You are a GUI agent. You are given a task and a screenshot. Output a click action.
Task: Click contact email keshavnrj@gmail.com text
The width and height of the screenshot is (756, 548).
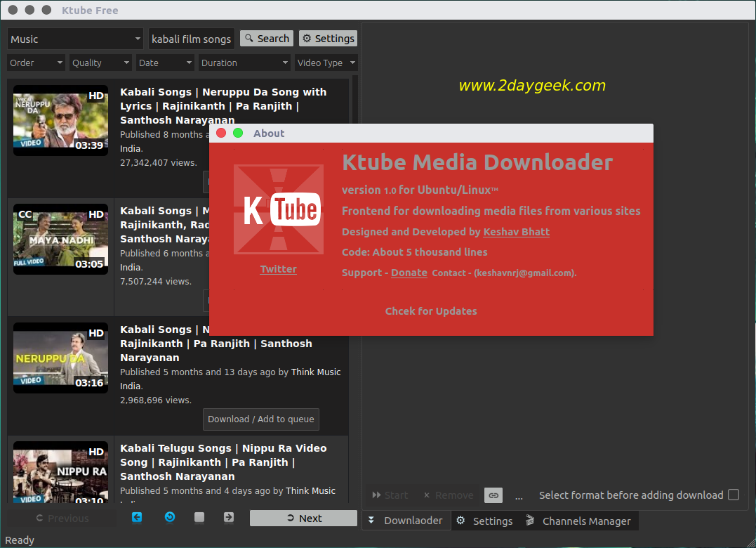click(524, 273)
